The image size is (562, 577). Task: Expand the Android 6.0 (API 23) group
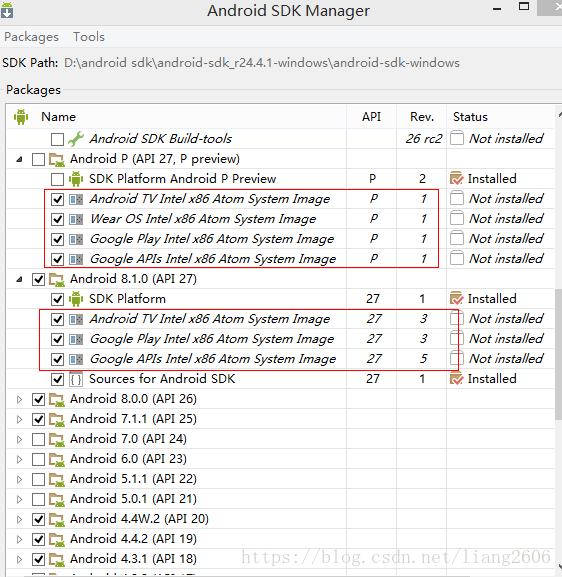pos(20,459)
